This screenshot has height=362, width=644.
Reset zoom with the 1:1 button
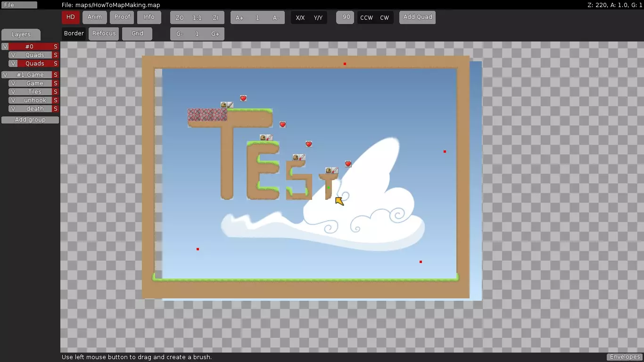197,18
